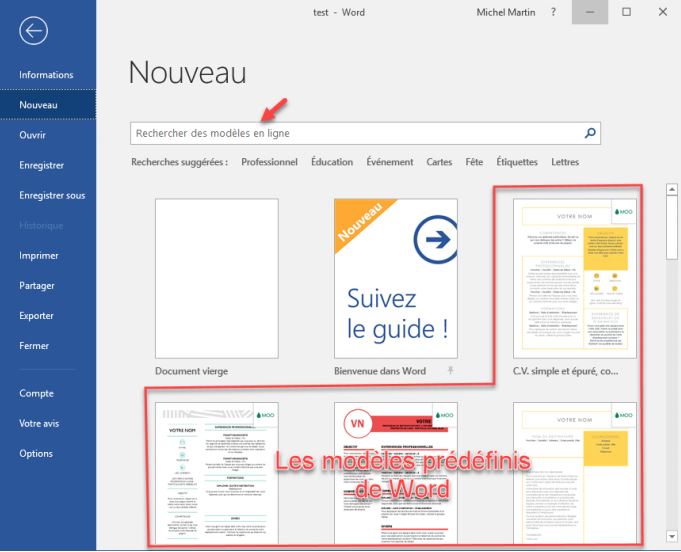The width and height of the screenshot is (681, 552).
Task: Pin the Bienvenue dans Word template
Action: [x=449, y=371]
